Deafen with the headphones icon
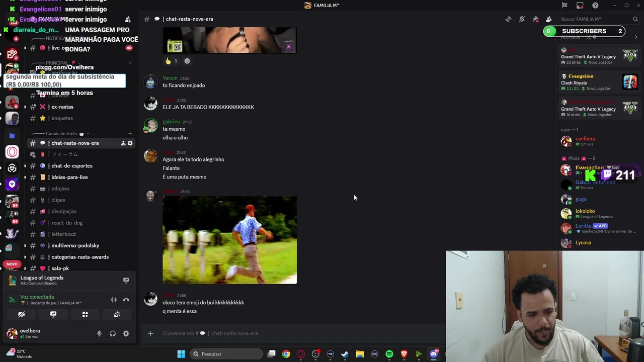This screenshot has width=644, height=362. click(113, 334)
